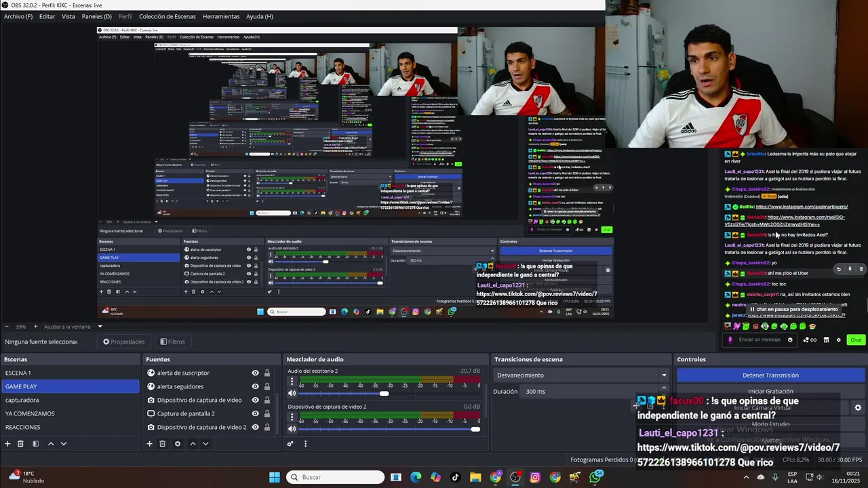Delete the highlighted chat message
Viewport: 868px width, 488px height.
coord(861,269)
